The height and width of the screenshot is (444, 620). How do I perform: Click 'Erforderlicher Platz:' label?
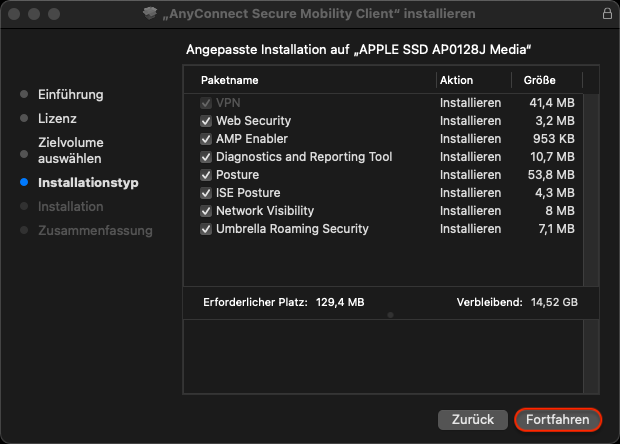[255, 302]
